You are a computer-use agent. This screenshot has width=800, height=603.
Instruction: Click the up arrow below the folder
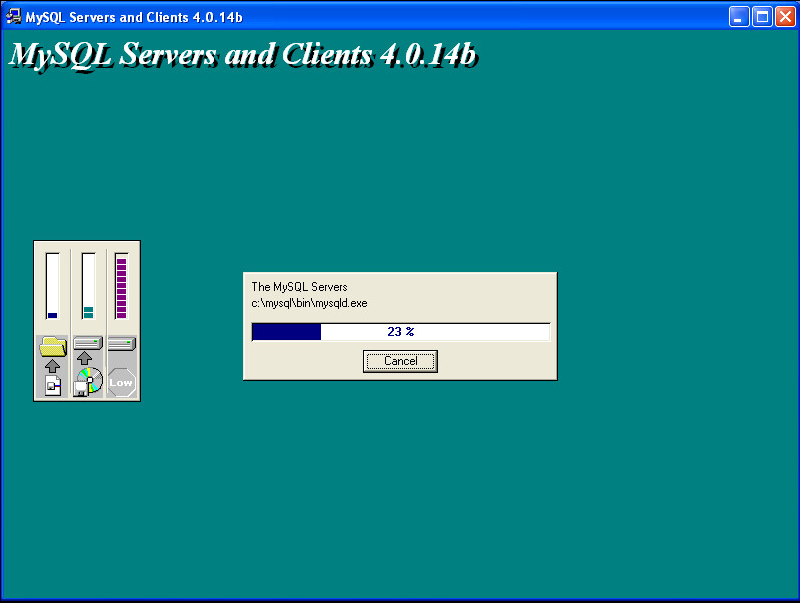point(52,365)
